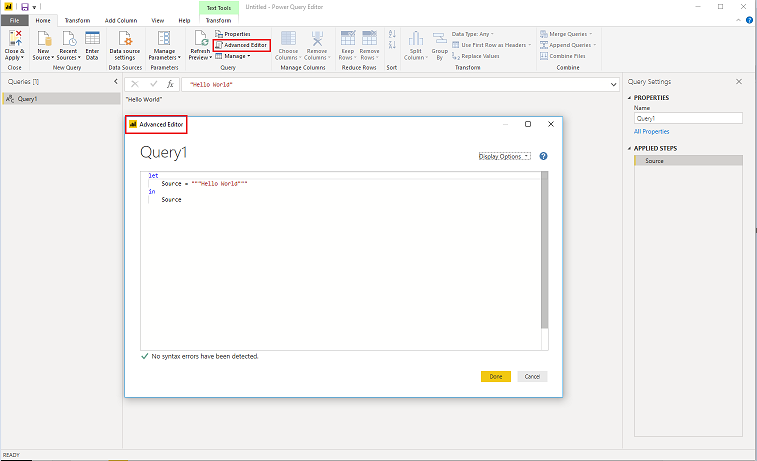Viewport: 757px width, 461px height.
Task: Open the Advanced Editor from ribbon
Action: tap(241, 45)
